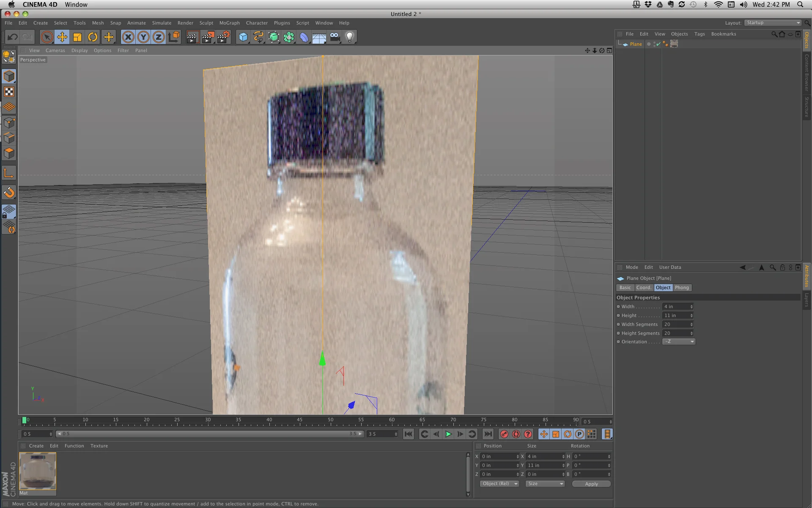Select the Rotate tool
This screenshot has height=508, width=812.
[x=93, y=37]
